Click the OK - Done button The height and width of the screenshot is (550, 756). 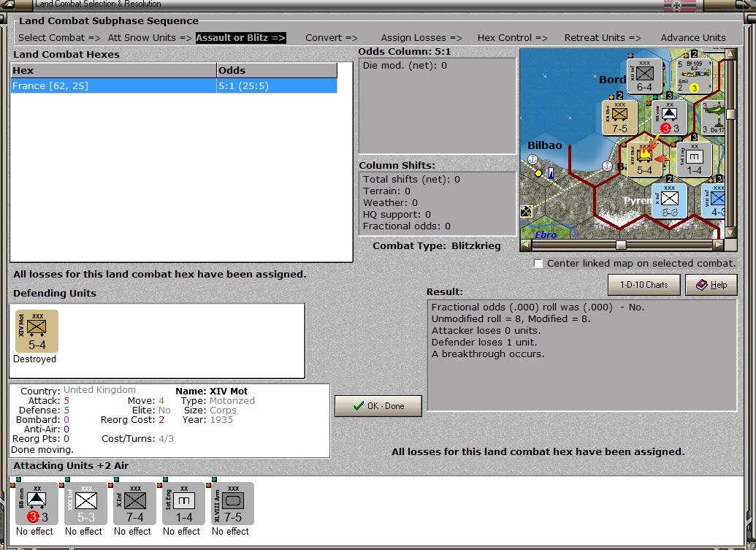pos(378,406)
